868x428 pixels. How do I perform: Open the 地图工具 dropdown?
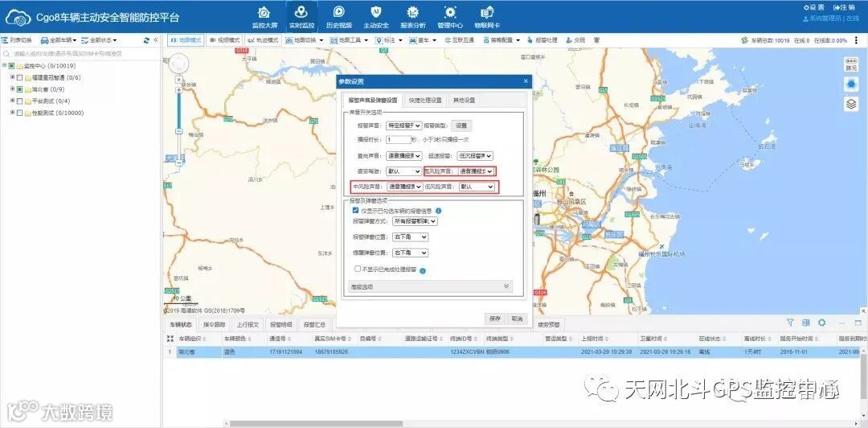[x=349, y=40]
